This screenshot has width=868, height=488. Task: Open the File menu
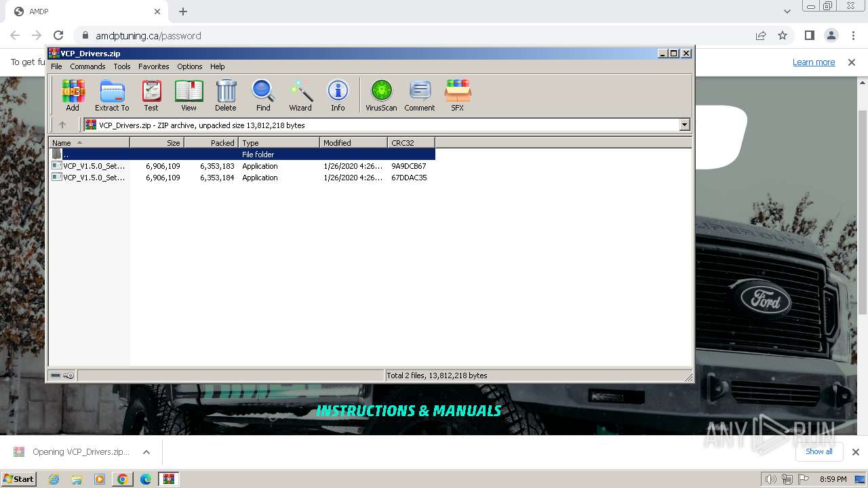[56, 66]
